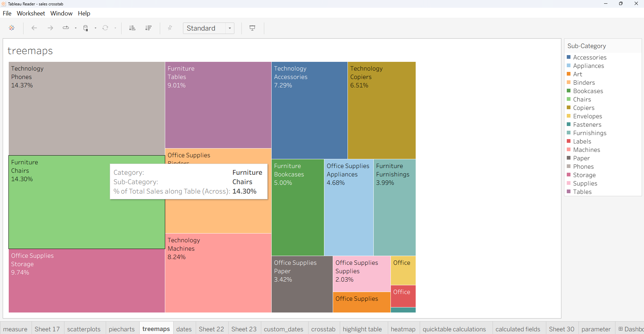Click the orange Art color swatch in legend
The height and width of the screenshot is (334, 644).
pos(569,74)
